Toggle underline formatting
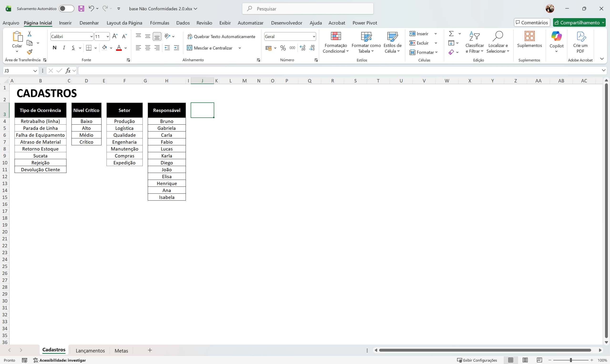Image resolution: width=610 pixels, height=364 pixels. click(73, 48)
